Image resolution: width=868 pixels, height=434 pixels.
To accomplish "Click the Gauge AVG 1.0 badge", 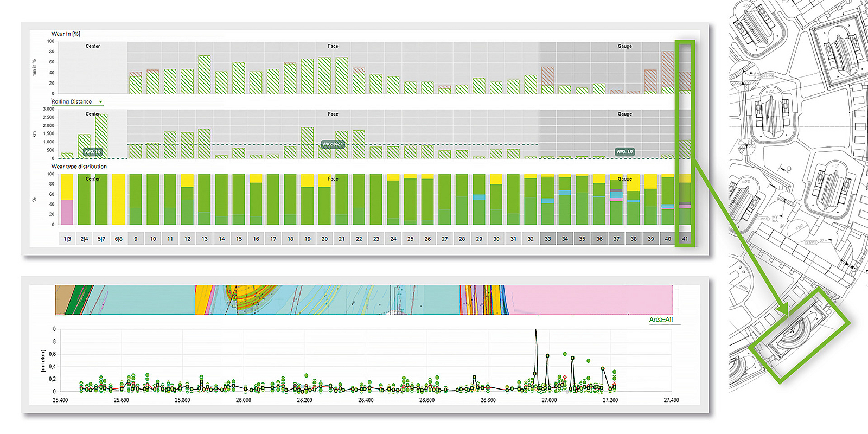I will (x=624, y=152).
